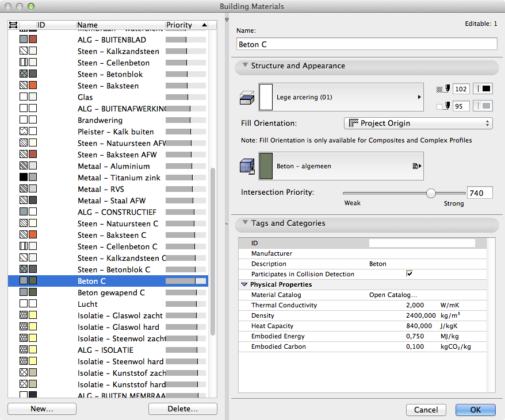Click the Heat Capacity value "840,000"
The image size is (505, 420).
[x=419, y=326]
